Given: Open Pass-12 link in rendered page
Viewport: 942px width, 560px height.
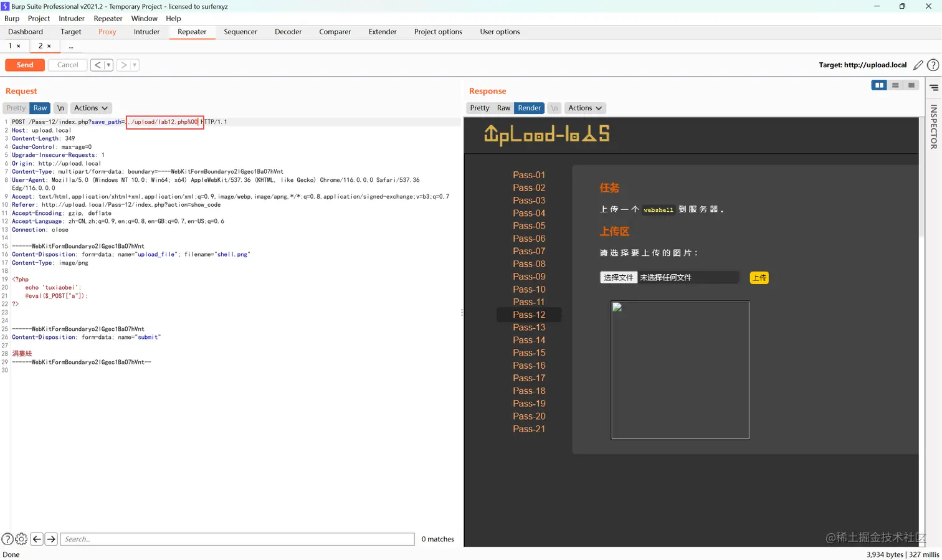Looking at the screenshot, I should pyautogui.click(x=529, y=315).
